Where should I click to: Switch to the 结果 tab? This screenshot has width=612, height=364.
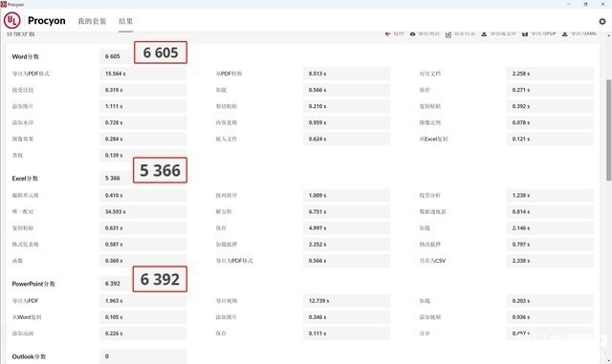[125, 21]
